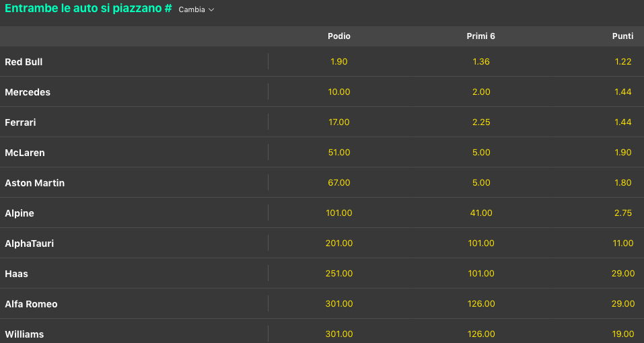Screen dimensions: 644x343
Task: Choose Aston Martin Podio odds 67.00
Action: coord(339,183)
